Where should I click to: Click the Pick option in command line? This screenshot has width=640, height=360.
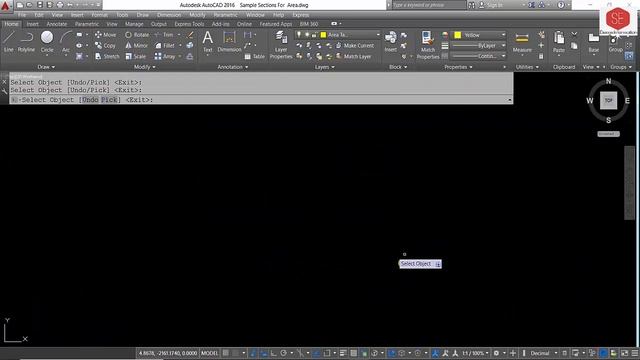click(109, 100)
